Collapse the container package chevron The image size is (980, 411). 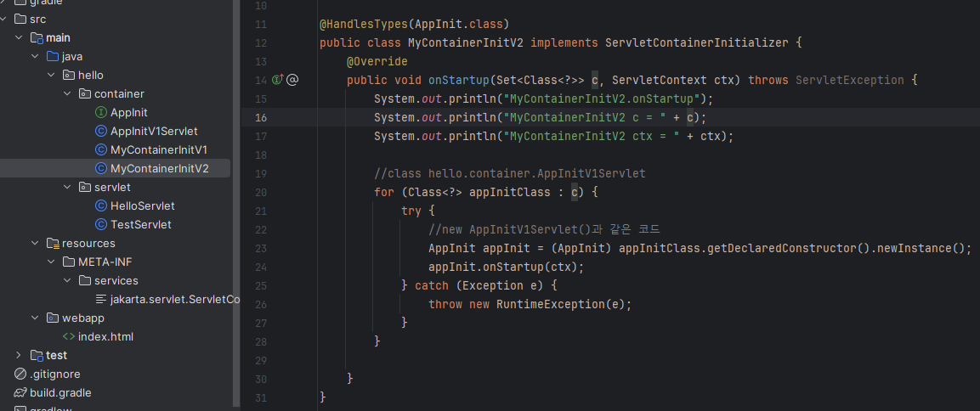[x=67, y=93]
